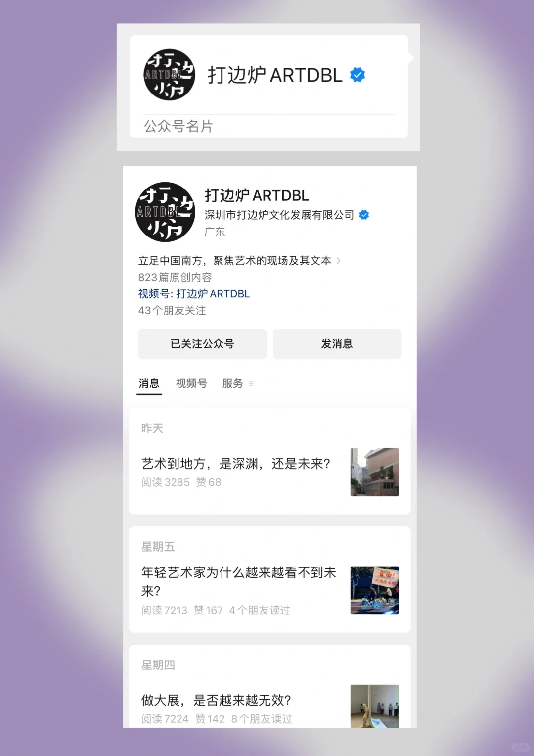The height and width of the screenshot is (756, 534).
Task: Click the 阅读 3285 count
Action: (166, 482)
